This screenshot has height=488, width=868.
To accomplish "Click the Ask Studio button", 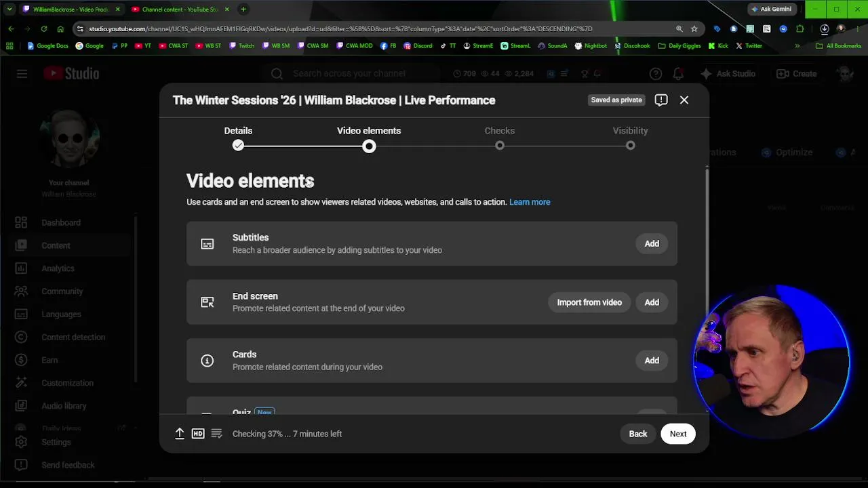I will click(728, 74).
